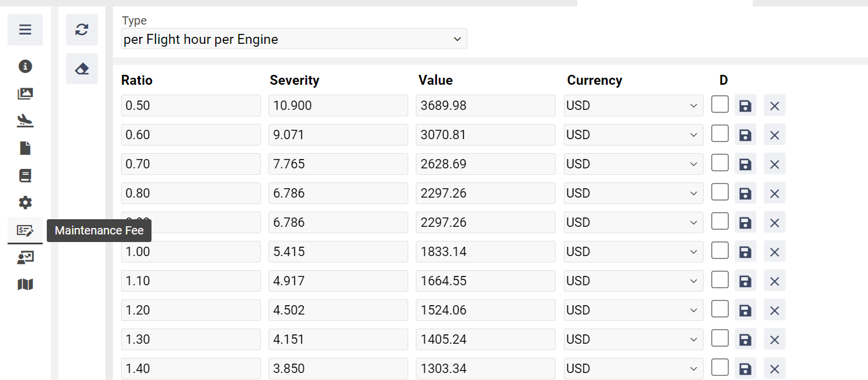Open the document file sidebar icon
Viewport: 868px width, 380px height.
click(25, 148)
